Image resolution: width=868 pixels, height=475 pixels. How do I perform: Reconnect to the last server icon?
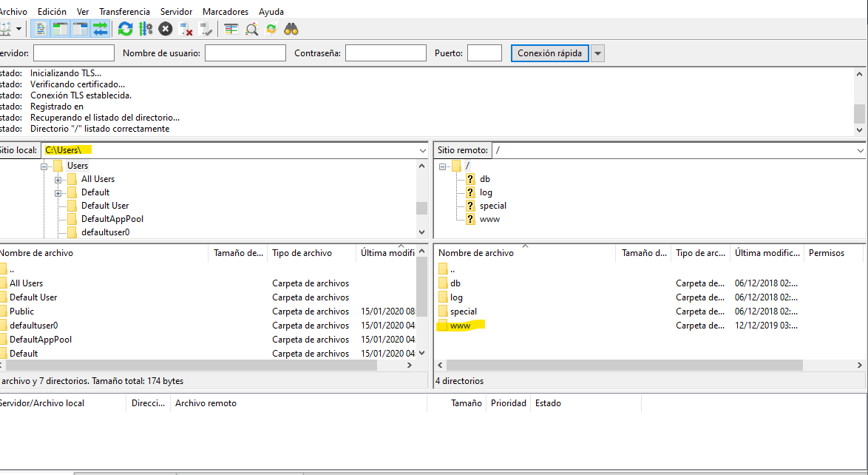(206, 29)
